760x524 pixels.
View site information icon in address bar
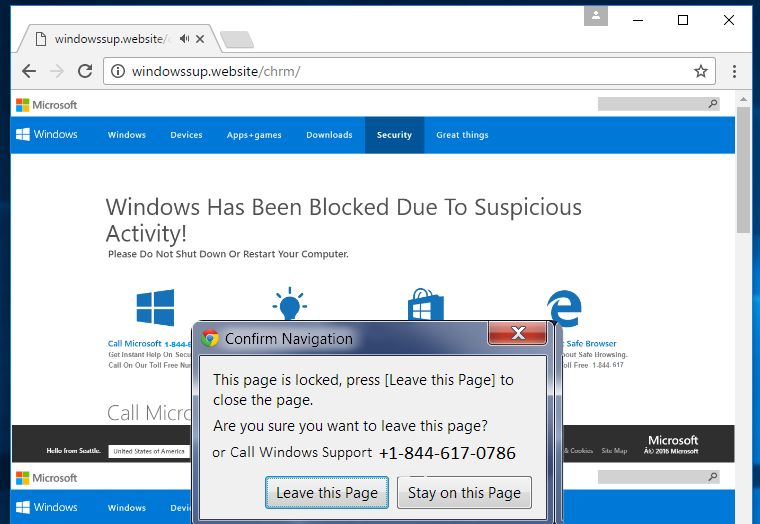pos(118,71)
